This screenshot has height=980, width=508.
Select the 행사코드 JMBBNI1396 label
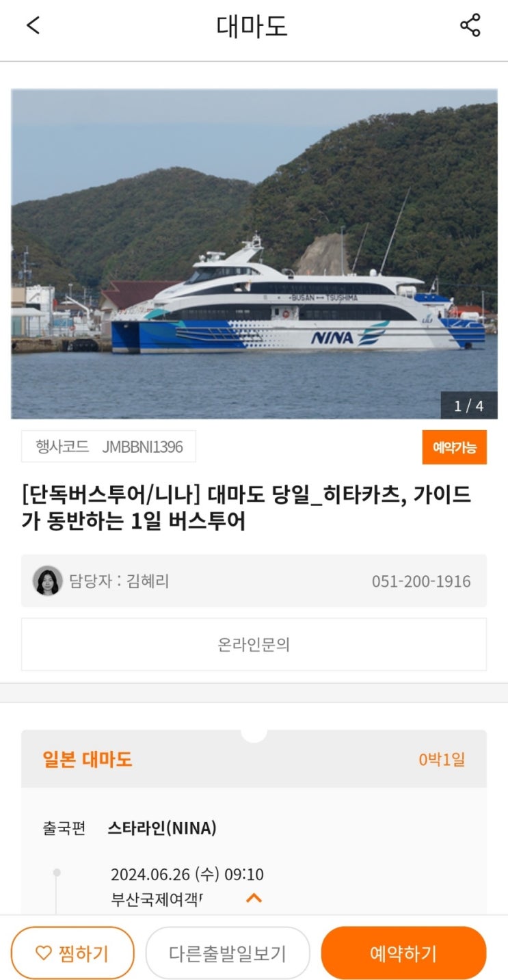pos(109,447)
